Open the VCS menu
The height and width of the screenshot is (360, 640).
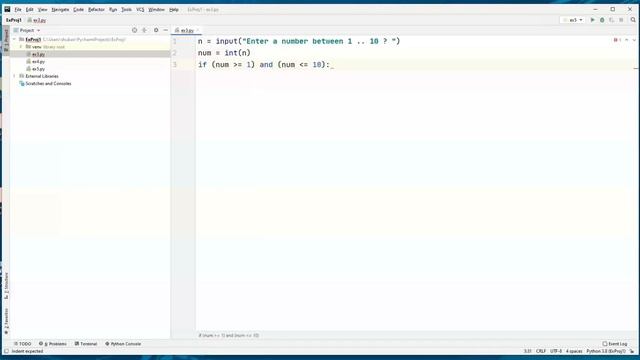[x=140, y=9]
